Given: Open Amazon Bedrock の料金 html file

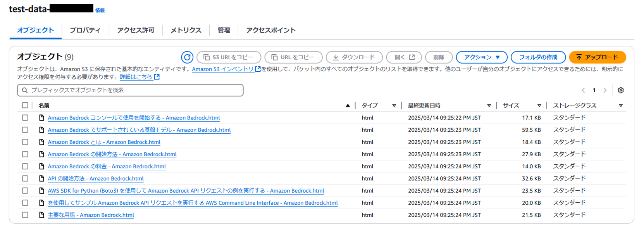Looking at the screenshot, I should point(107,166).
